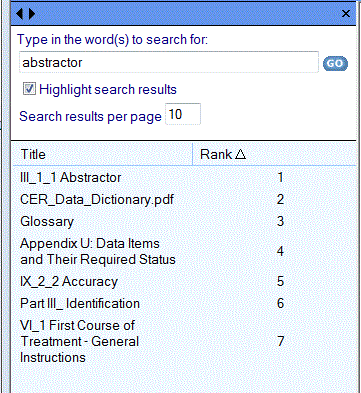The width and height of the screenshot is (361, 393).
Task: Click the Search results per page field
Action: 183,114
